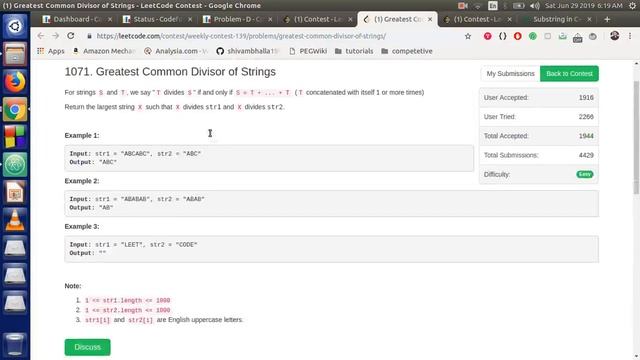Open a new browser tab

pos(607,19)
